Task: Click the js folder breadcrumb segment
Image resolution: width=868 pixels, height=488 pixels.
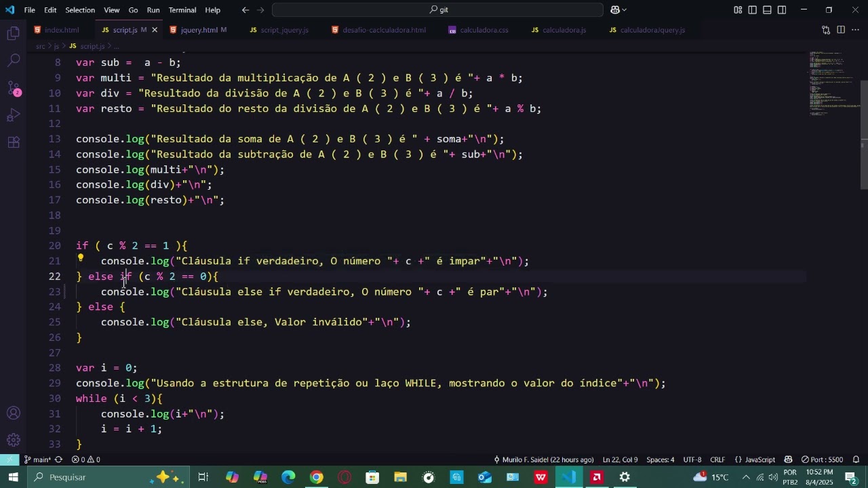Action: 56,46
